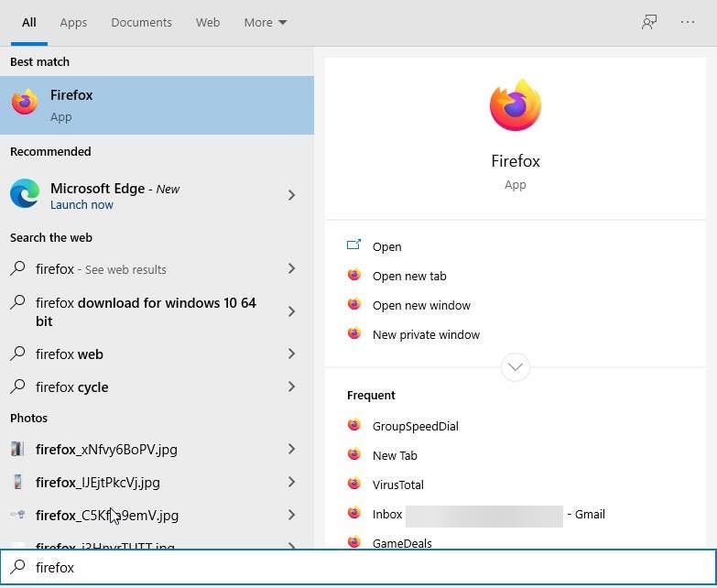The width and height of the screenshot is (717, 588).
Task: Expand more Firefox actions with down chevron
Action: 516,367
